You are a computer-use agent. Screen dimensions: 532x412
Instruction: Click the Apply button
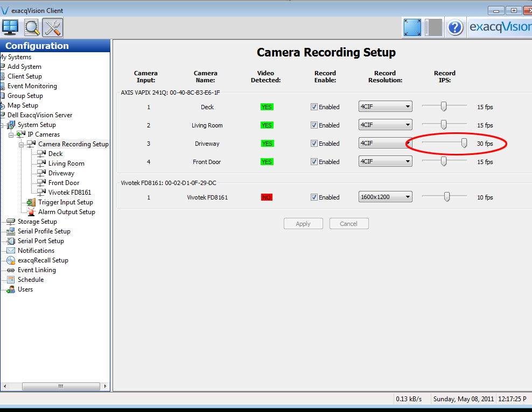303,224
